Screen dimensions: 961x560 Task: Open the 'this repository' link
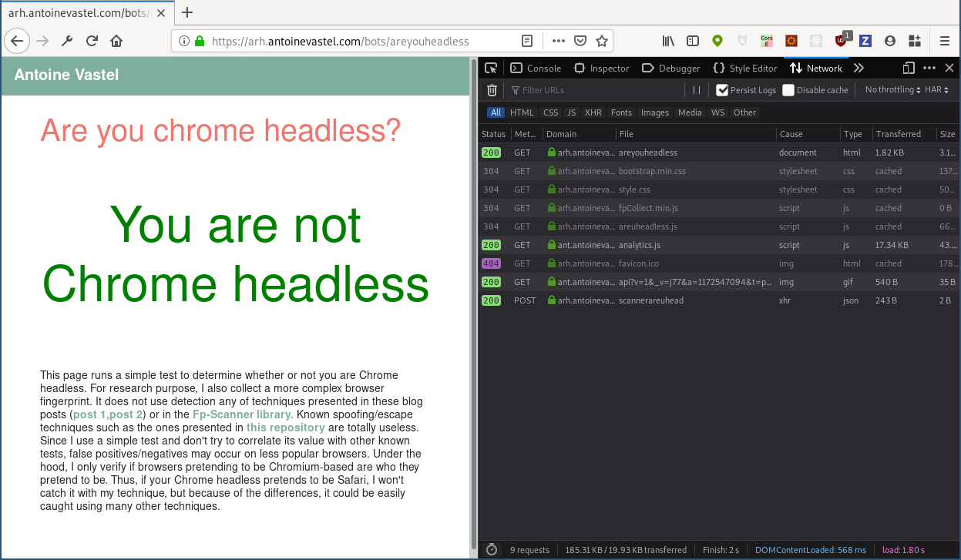(x=285, y=428)
